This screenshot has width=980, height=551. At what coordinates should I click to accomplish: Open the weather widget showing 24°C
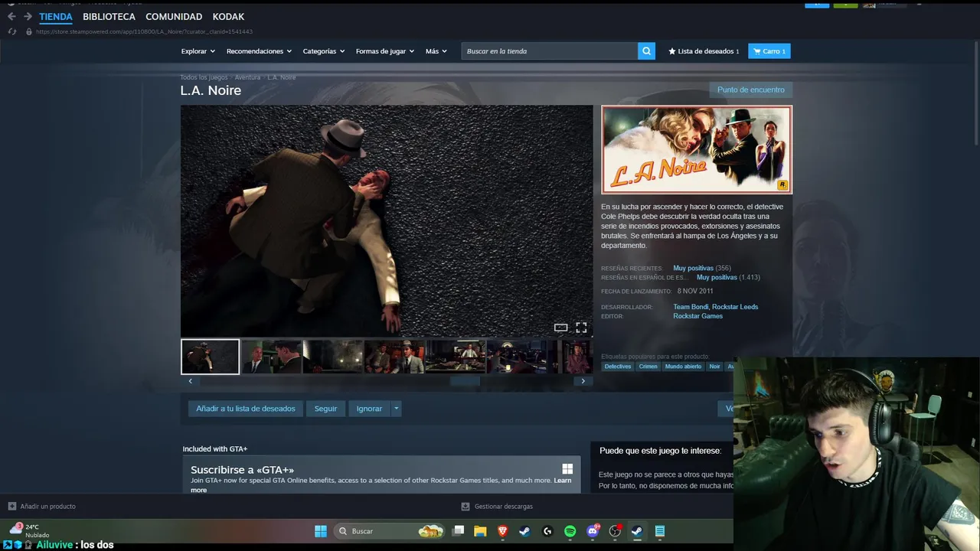[x=29, y=530]
